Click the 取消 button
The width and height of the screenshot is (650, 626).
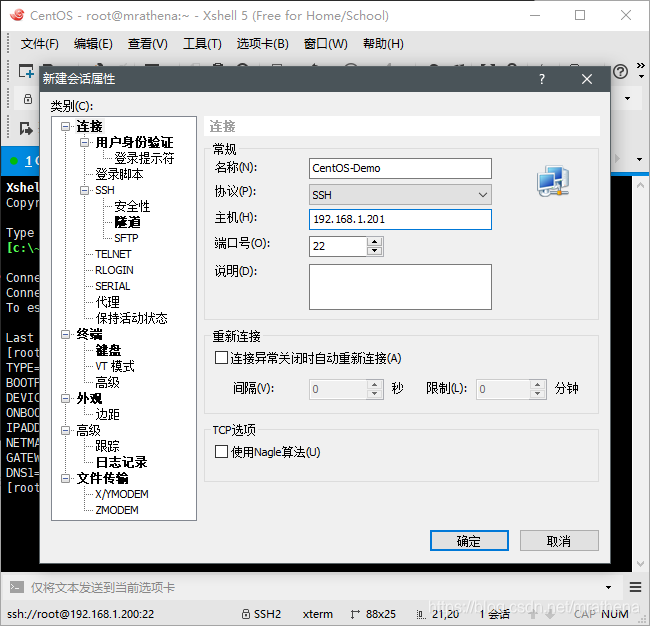click(559, 541)
